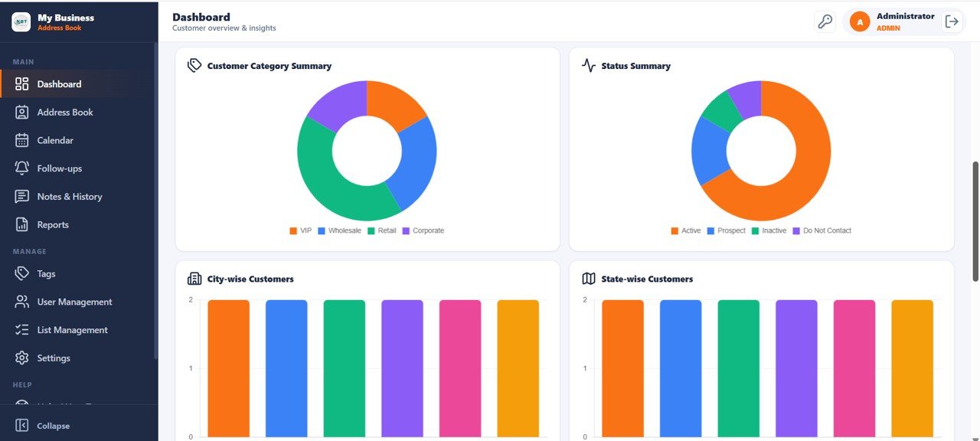
Task: Click the pink bar in City-wise Customers
Action: pyautogui.click(x=460, y=368)
